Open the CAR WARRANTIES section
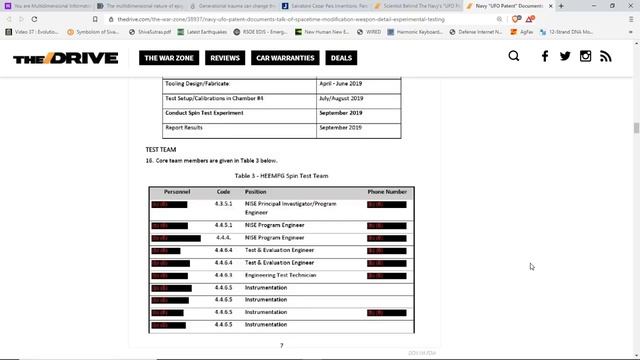This screenshot has width=640, height=360. 285,58
